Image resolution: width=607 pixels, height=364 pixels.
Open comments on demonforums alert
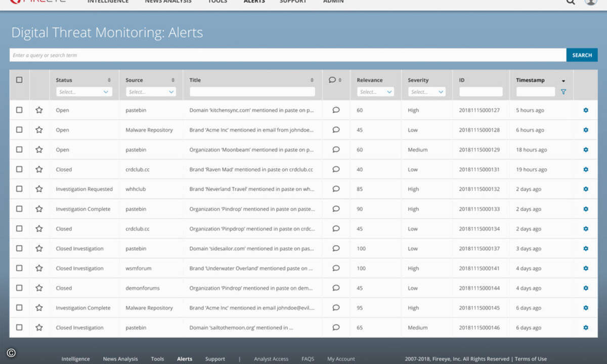(x=336, y=288)
